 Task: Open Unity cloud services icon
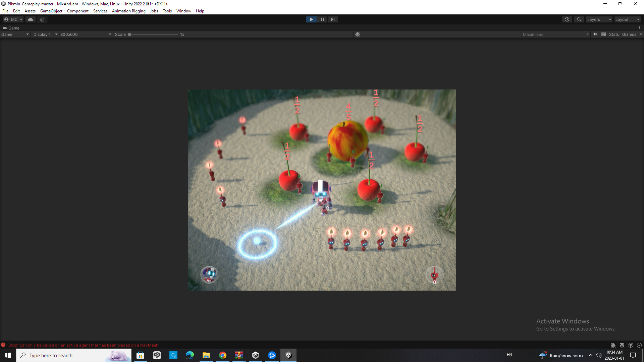31,19
